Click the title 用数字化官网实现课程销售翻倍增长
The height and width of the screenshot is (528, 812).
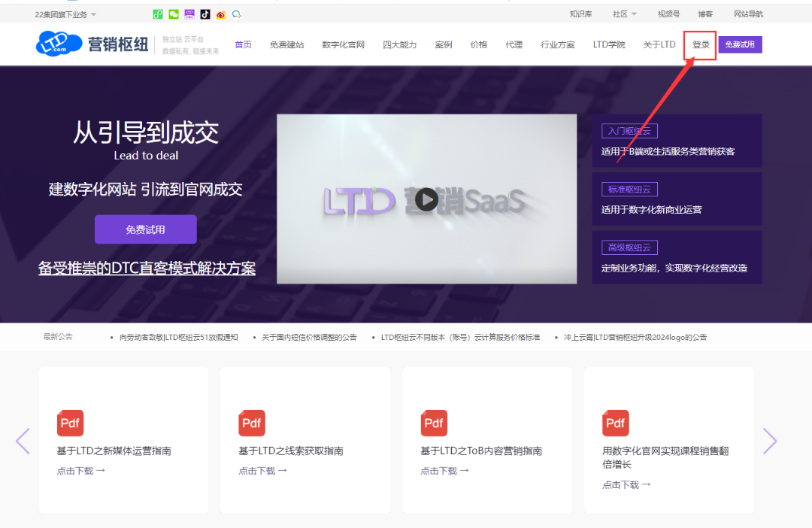pyautogui.click(x=665, y=457)
